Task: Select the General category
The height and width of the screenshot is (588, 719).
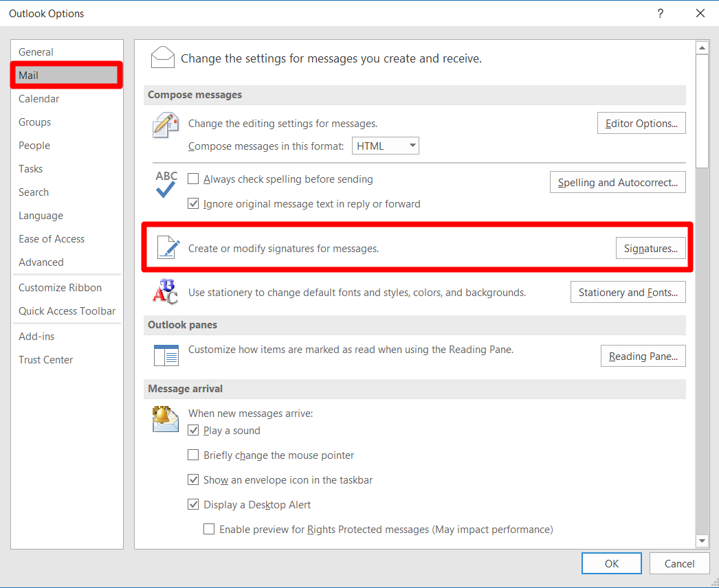Action: (67, 52)
